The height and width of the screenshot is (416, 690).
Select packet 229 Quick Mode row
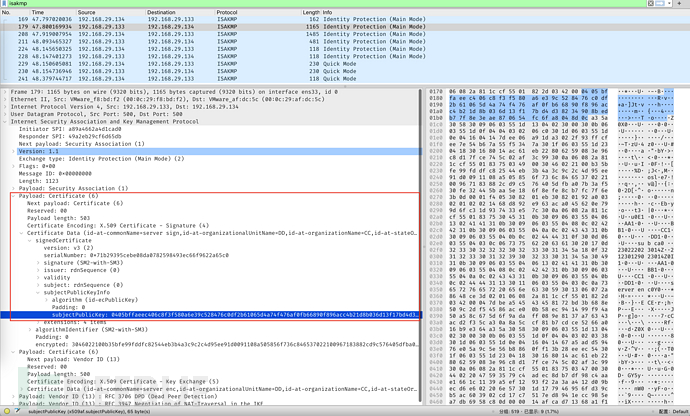pyautogui.click(x=345, y=64)
